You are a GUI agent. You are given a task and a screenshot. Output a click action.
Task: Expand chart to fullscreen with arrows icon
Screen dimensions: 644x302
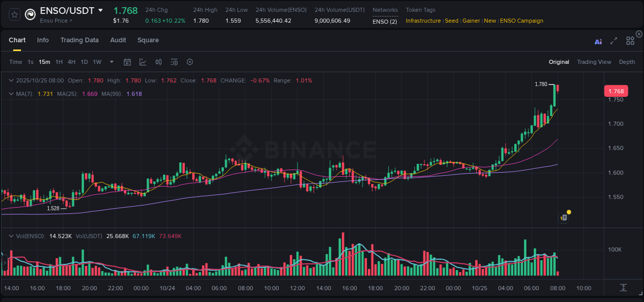[x=614, y=41]
